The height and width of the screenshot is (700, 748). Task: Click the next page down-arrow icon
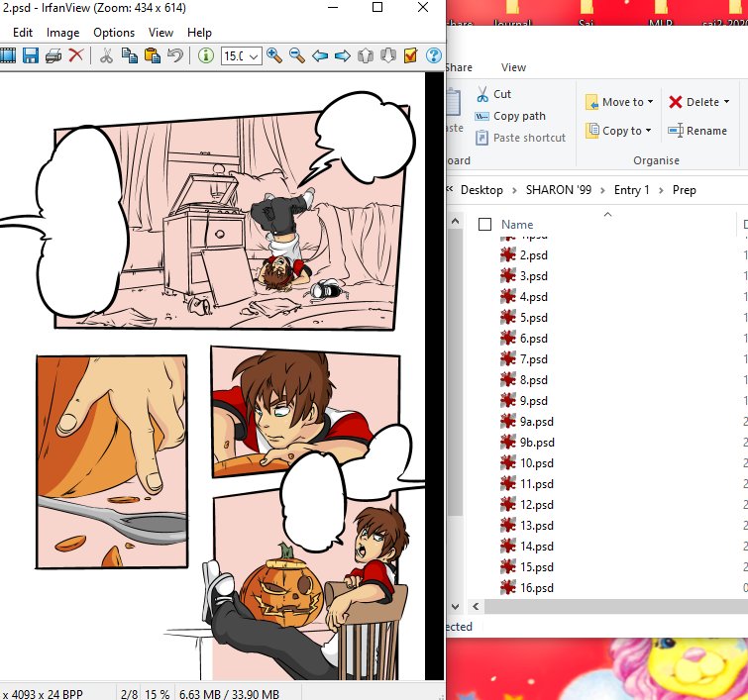coord(387,55)
